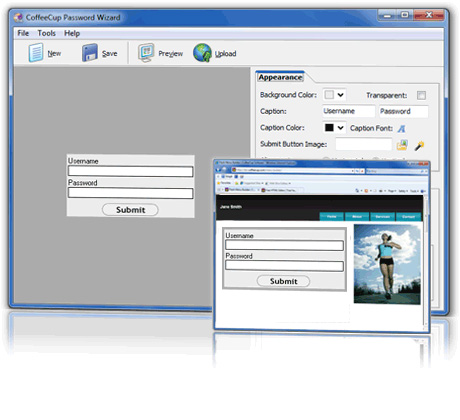Viewport: 460px width, 420px height.
Task: Open Preview with the monitor icon
Action: (146, 53)
